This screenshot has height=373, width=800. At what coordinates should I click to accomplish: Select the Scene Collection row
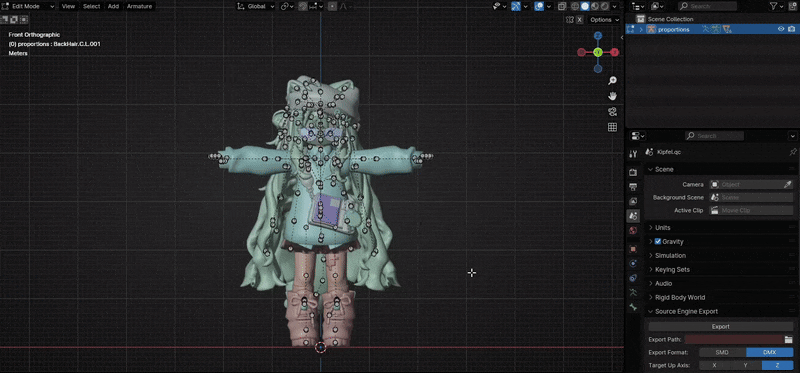(670, 19)
